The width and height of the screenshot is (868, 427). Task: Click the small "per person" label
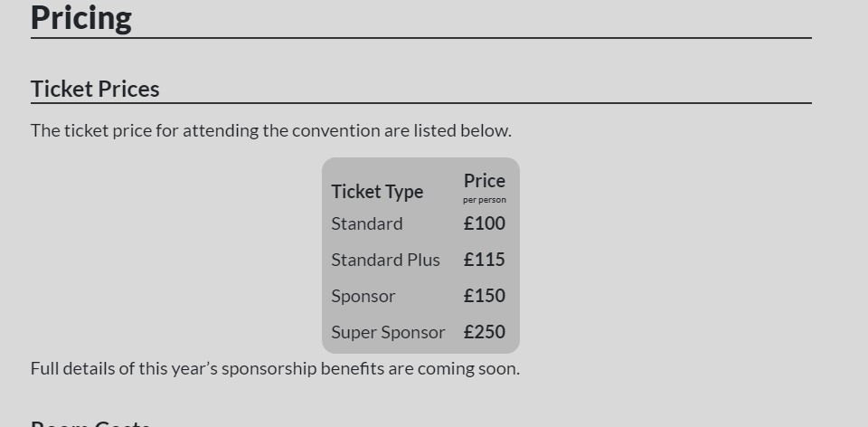(484, 200)
